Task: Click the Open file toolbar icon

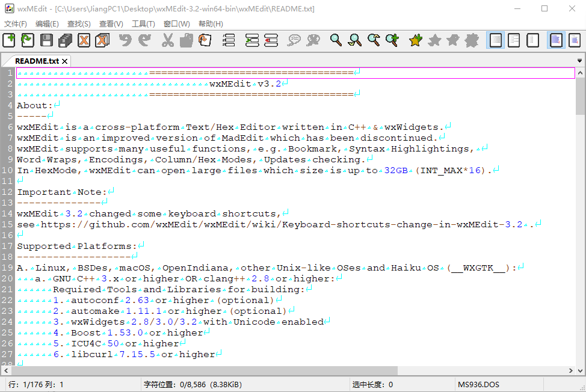Action: point(27,40)
